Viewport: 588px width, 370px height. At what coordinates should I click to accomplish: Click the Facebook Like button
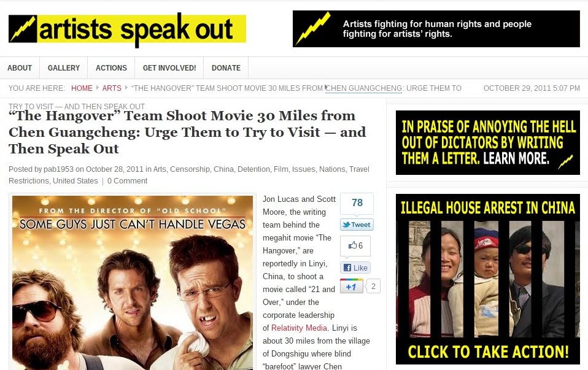coord(355,268)
